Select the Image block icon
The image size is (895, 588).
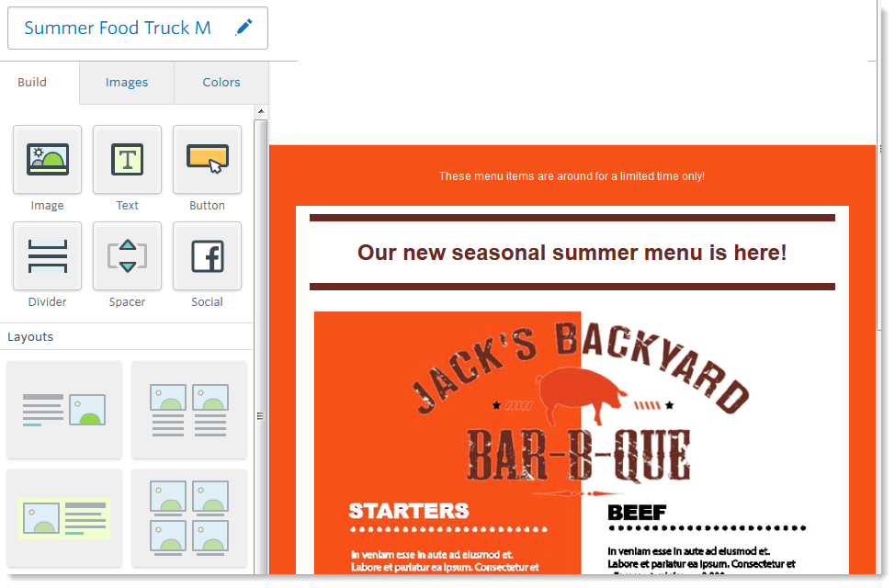47,160
